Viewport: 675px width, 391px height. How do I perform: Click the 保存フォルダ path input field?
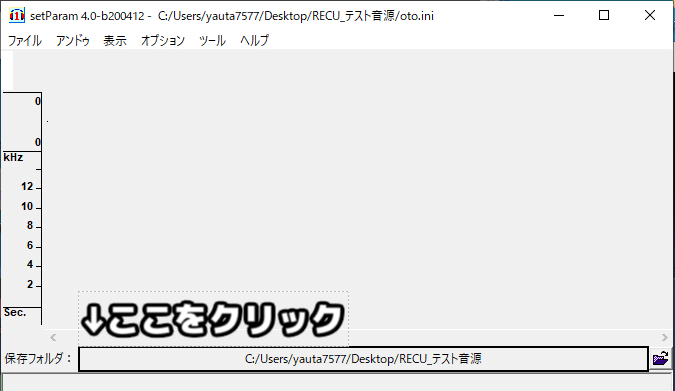[363, 359]
